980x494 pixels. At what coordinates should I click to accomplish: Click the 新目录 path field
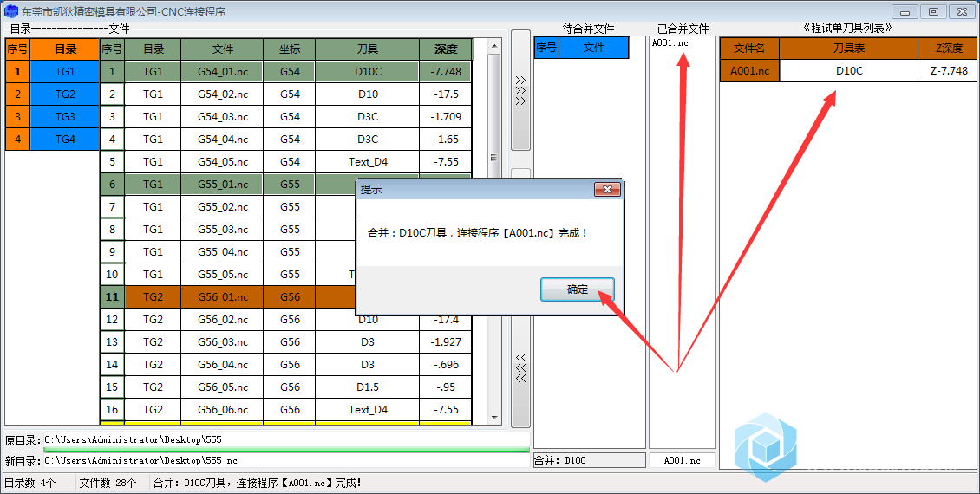(x=286, y=460)
